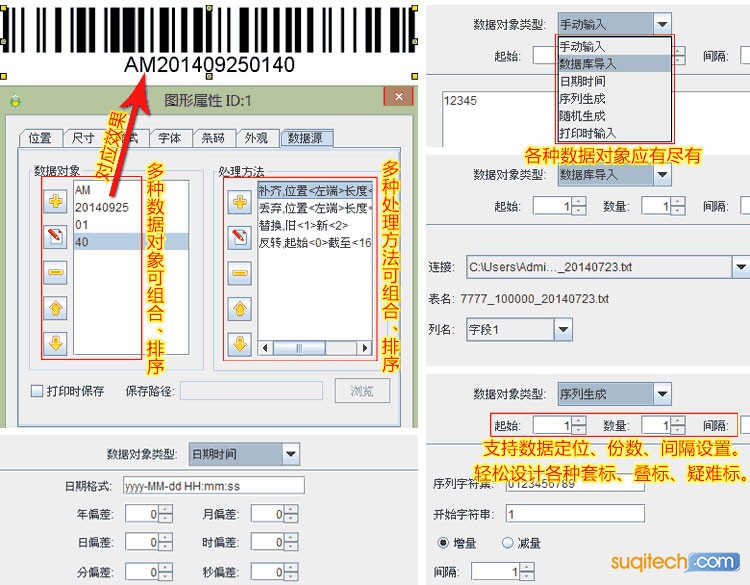The width and height of the screenshot is (750, 585).
Task: Choose 序列生成 in the dropdown list
Action: (615, 98)
